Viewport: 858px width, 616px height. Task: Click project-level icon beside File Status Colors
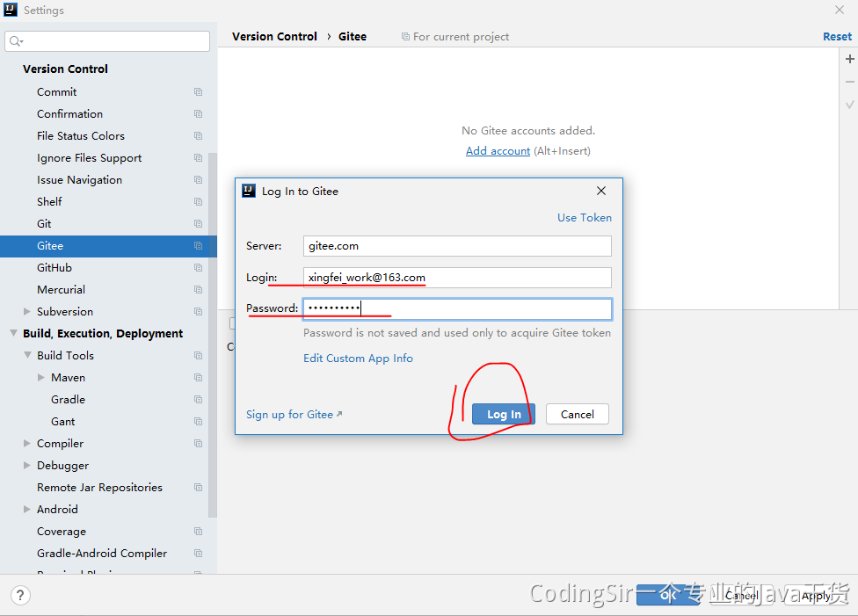coord(198,135)
